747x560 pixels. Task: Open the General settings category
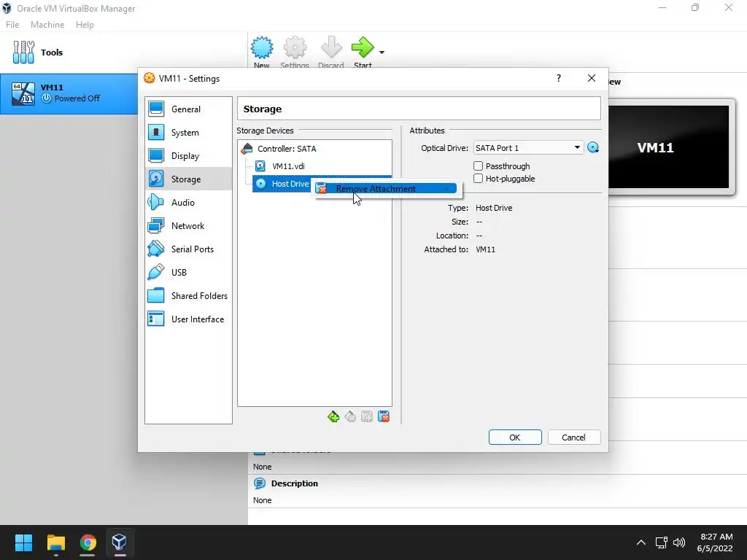click(188, 109)
